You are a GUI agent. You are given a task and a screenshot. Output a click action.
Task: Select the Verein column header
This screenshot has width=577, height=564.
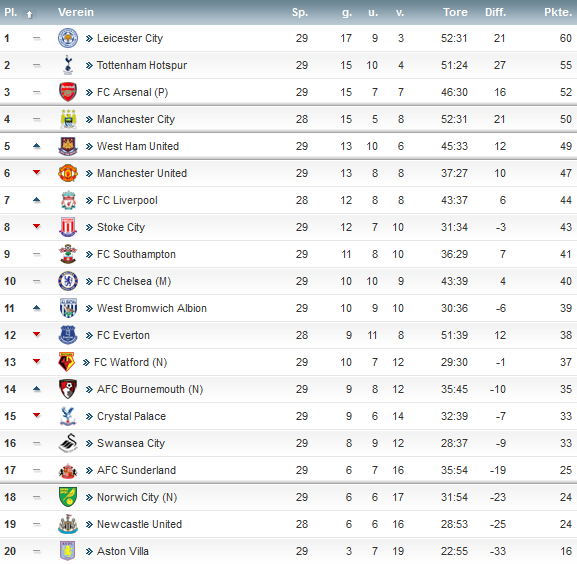point(76,12)
